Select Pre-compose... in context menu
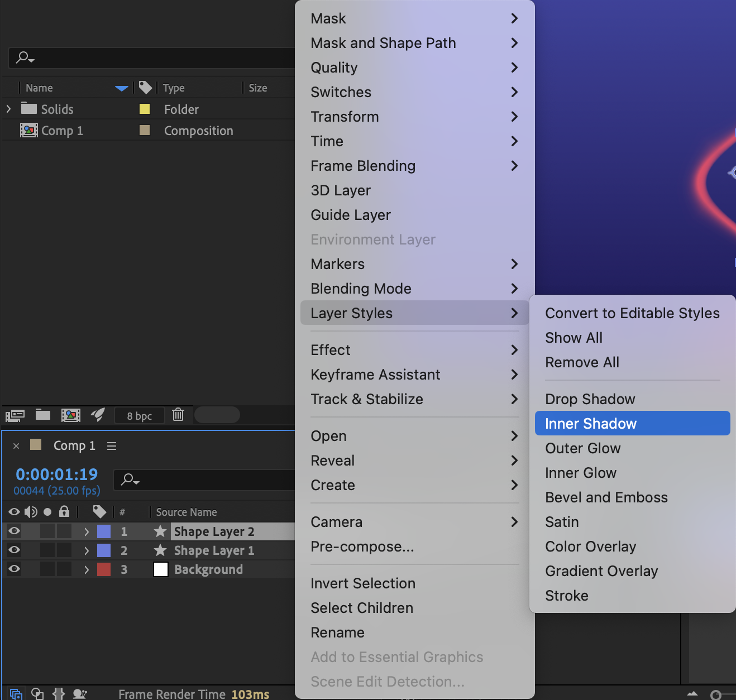Image resolution: width=736 pixels, height=700 pixels. pos(414,546)
